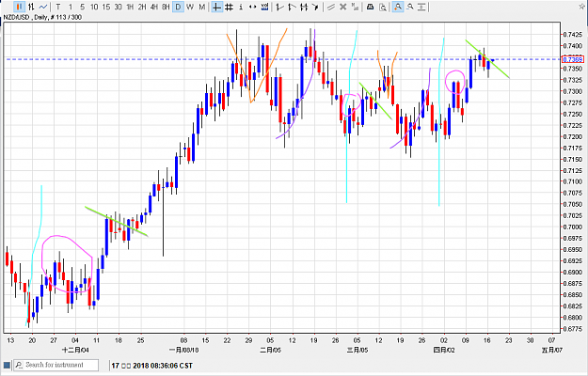
Task: Click the 0.7425 price axis label
Action: tap(573, 35)
